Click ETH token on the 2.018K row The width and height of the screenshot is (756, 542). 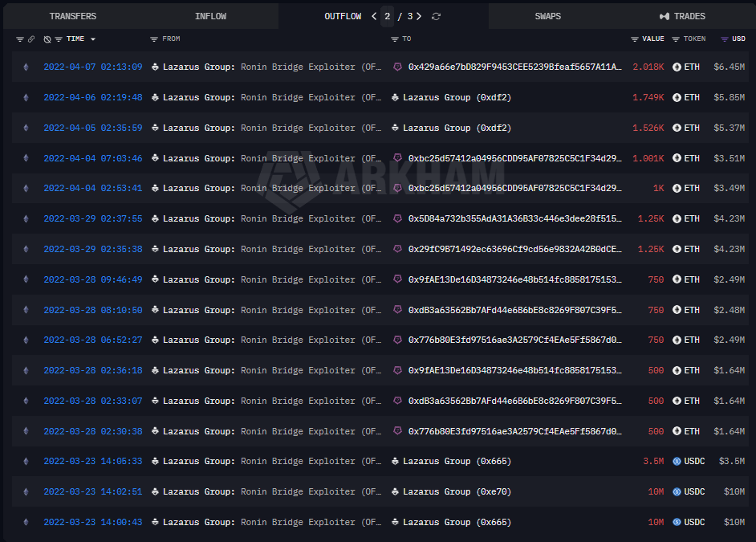686,67
